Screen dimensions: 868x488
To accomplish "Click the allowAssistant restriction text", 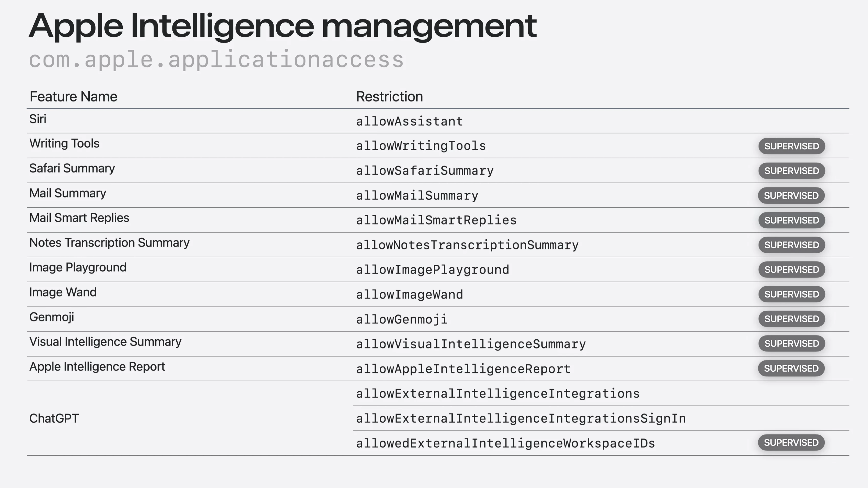I will tap(409, 121).
